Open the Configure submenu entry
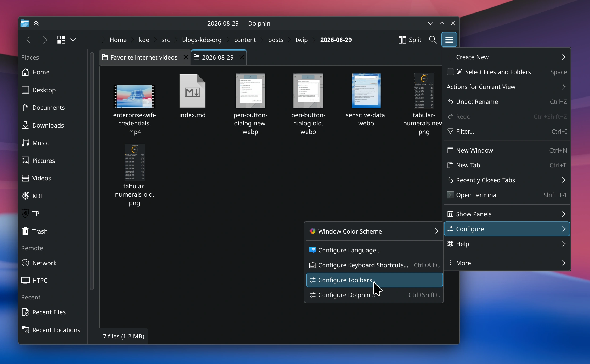This screenshot has height=364, width=590. 507,229
